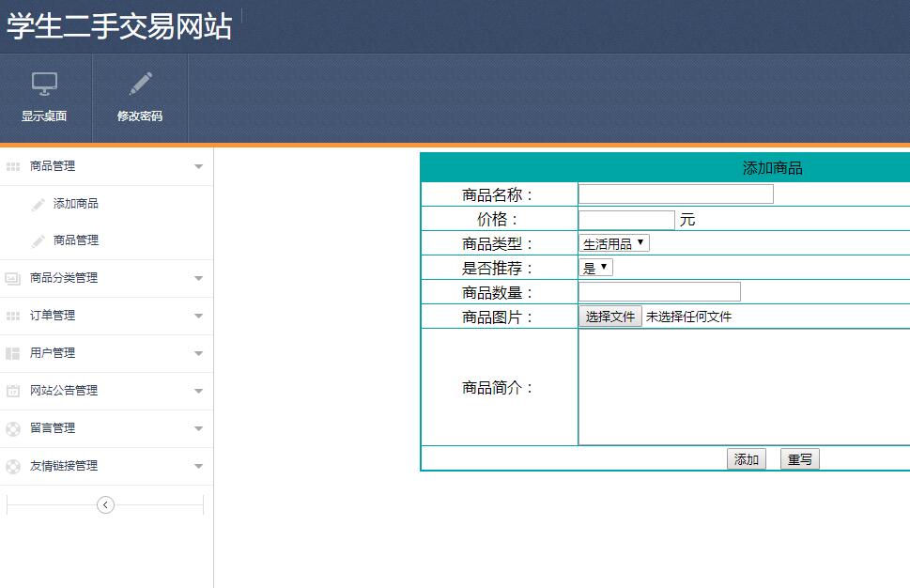This screenshot has height=588, width=910.
Task: Expand the 友情链接管理 arrow
Action: pos(198,466)
